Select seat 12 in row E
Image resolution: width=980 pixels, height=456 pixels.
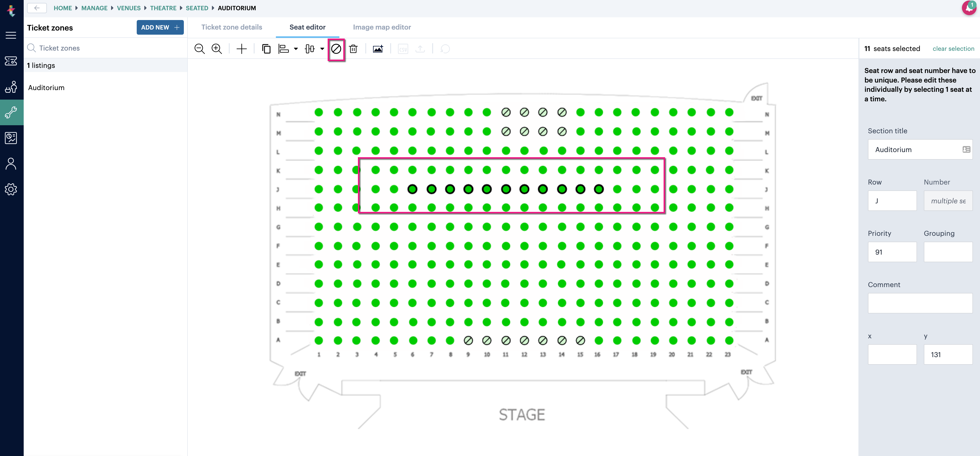[x=524, y=264]
